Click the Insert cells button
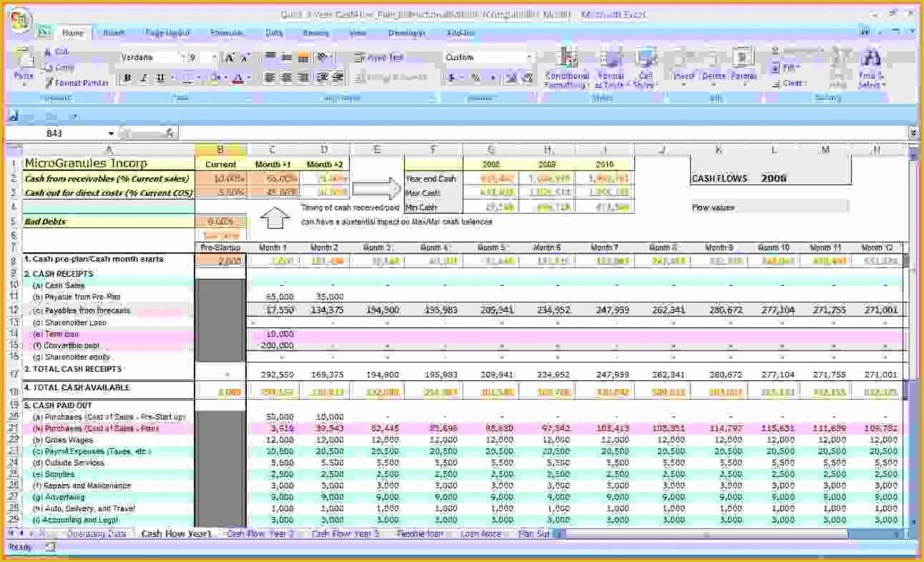924x562 pixels. tap(684, 65)
